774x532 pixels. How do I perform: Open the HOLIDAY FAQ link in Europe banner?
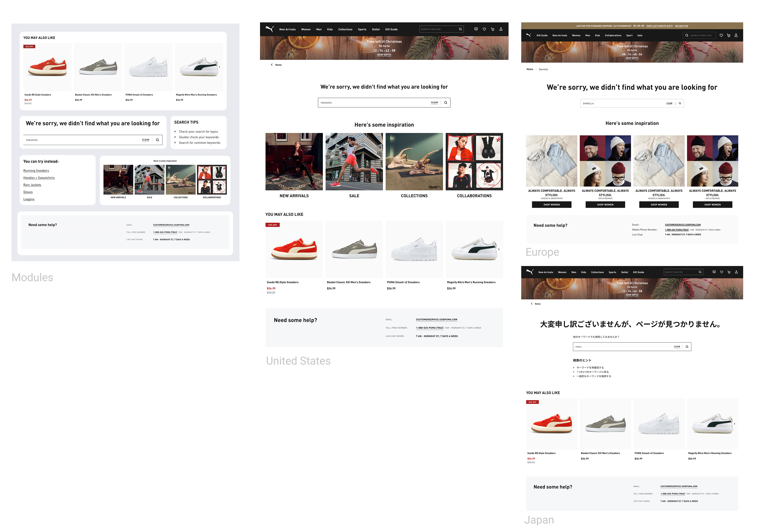(x=681, y=26)
